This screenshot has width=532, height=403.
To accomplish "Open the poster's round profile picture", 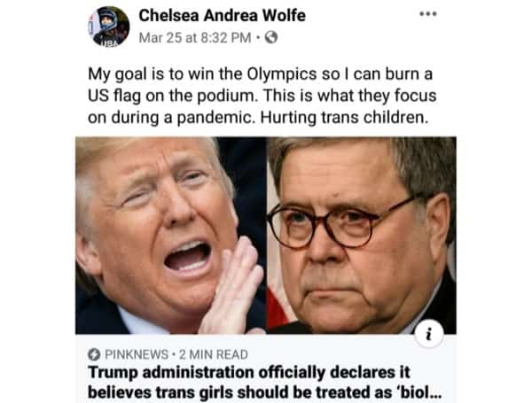I will tap(108, 27).
